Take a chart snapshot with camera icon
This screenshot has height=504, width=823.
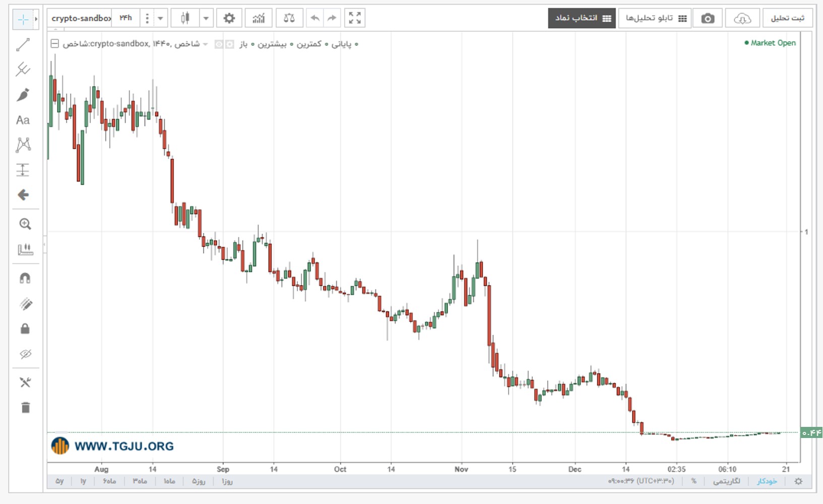[708, 19]
